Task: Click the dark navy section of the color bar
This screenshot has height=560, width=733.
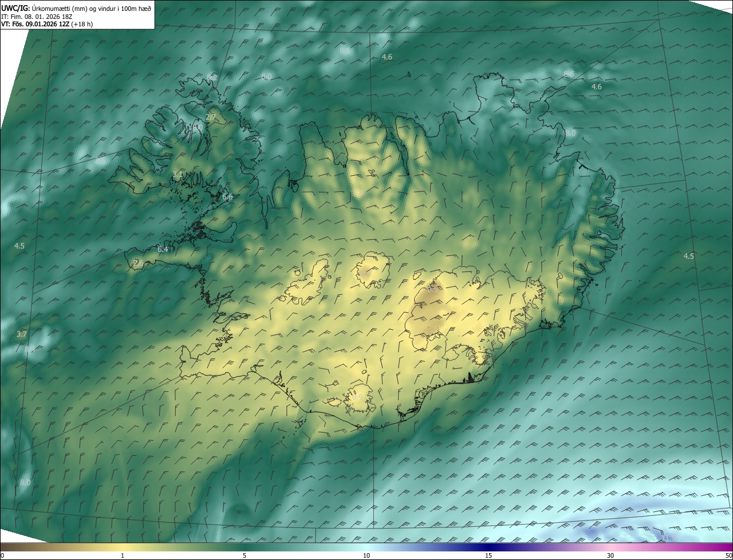Action: 488,547
